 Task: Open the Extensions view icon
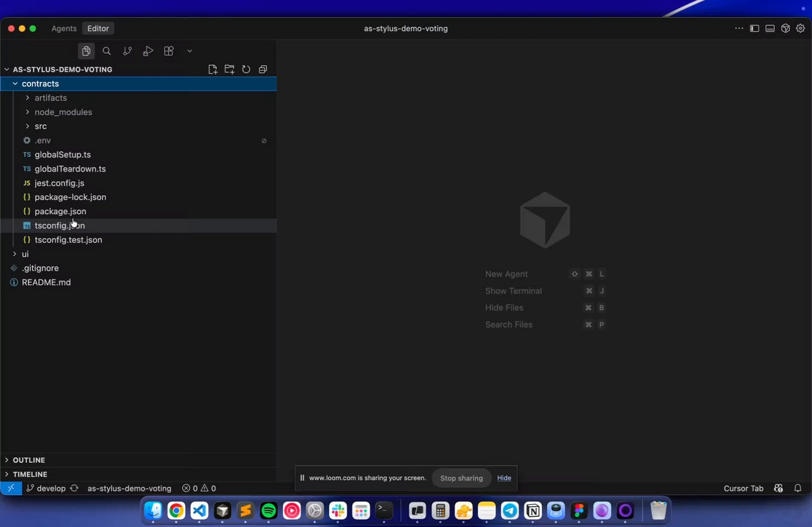[169, 51]
